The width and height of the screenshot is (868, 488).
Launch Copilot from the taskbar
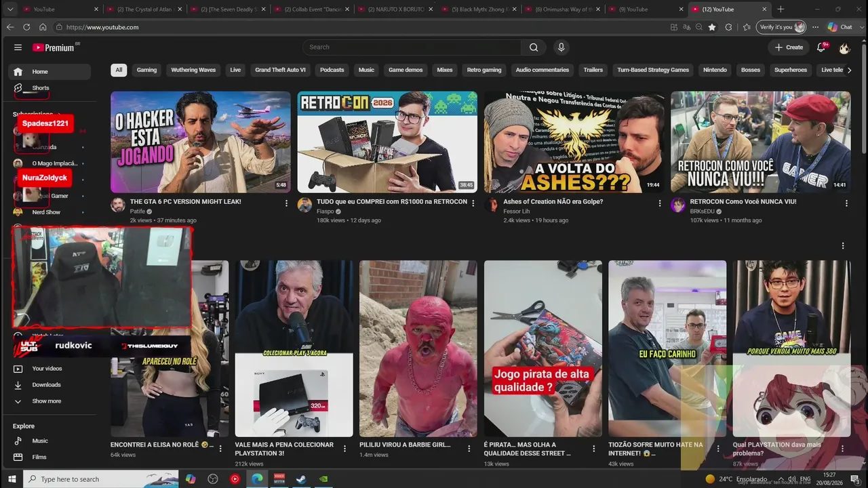pyautogui.click(x=191, y=479)
